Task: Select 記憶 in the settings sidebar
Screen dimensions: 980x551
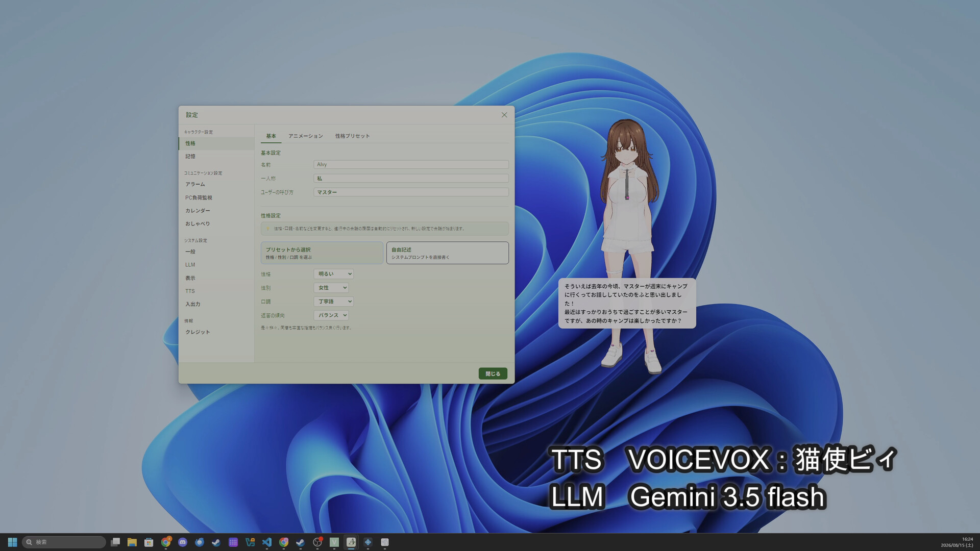Action: click(216, 156)
